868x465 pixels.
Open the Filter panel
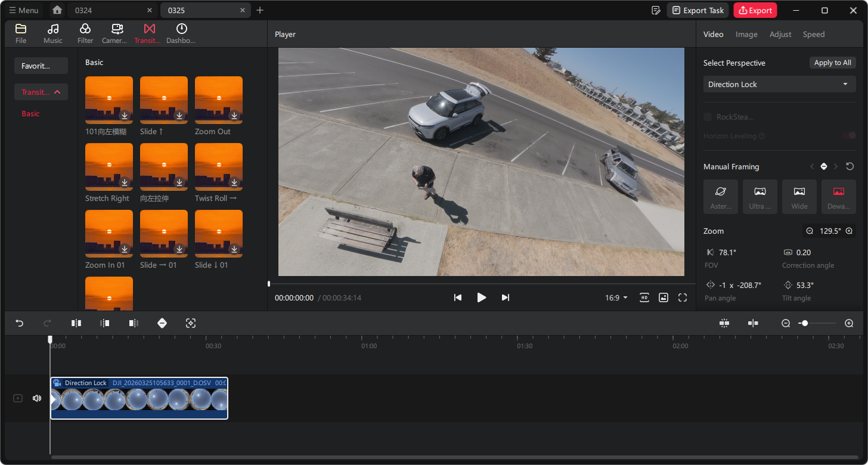tap(85, 34)
